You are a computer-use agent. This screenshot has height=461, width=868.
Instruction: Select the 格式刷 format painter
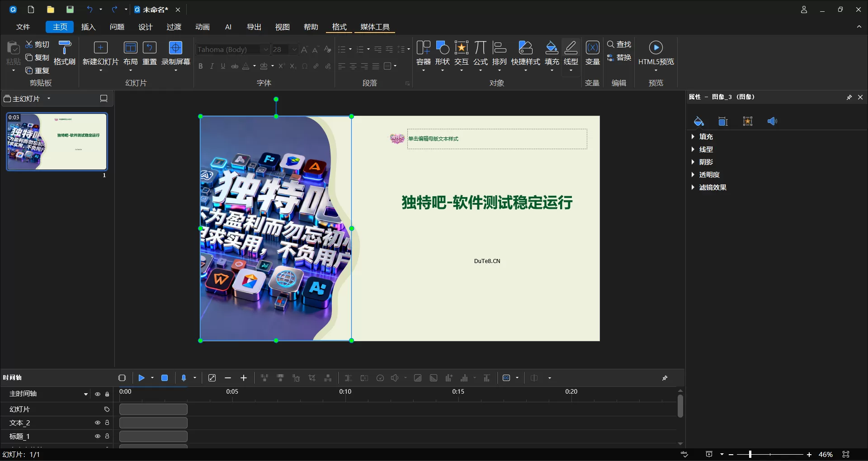click(65, 53)
